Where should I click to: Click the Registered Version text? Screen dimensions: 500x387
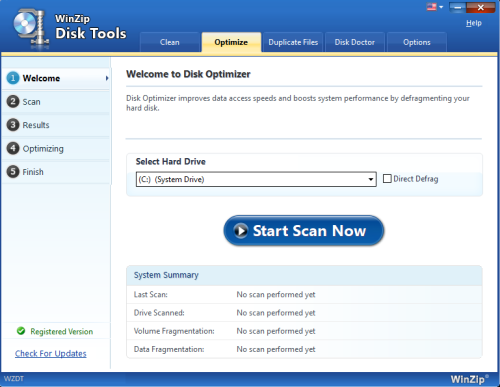point(62,331)
